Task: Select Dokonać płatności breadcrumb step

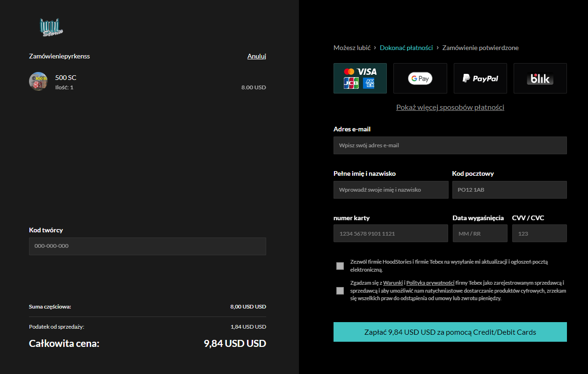Action: (x=406, y=48)
